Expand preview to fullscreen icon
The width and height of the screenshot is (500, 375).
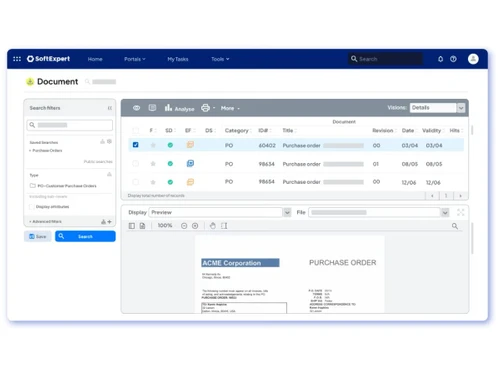pos(461,212)
